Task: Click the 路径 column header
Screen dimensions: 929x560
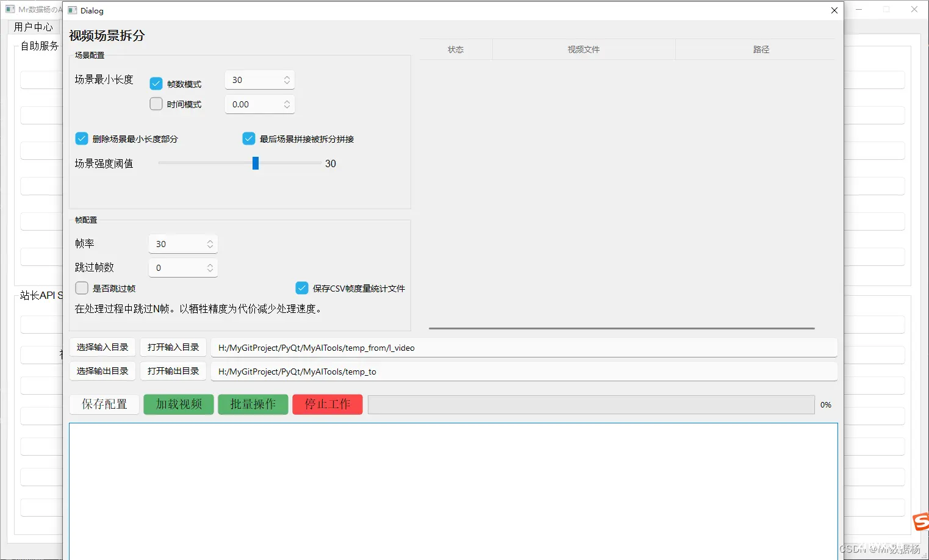Action: pos(761,49)
